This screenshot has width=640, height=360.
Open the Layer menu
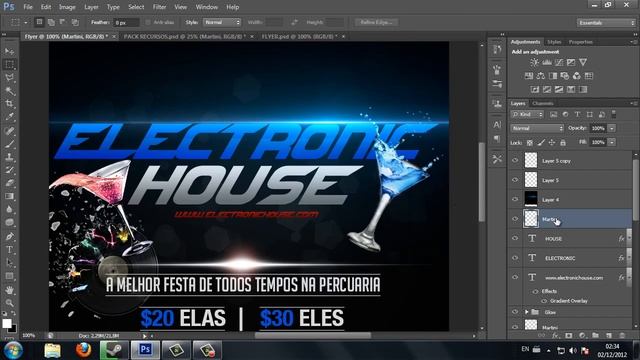(x=91, y=7)
